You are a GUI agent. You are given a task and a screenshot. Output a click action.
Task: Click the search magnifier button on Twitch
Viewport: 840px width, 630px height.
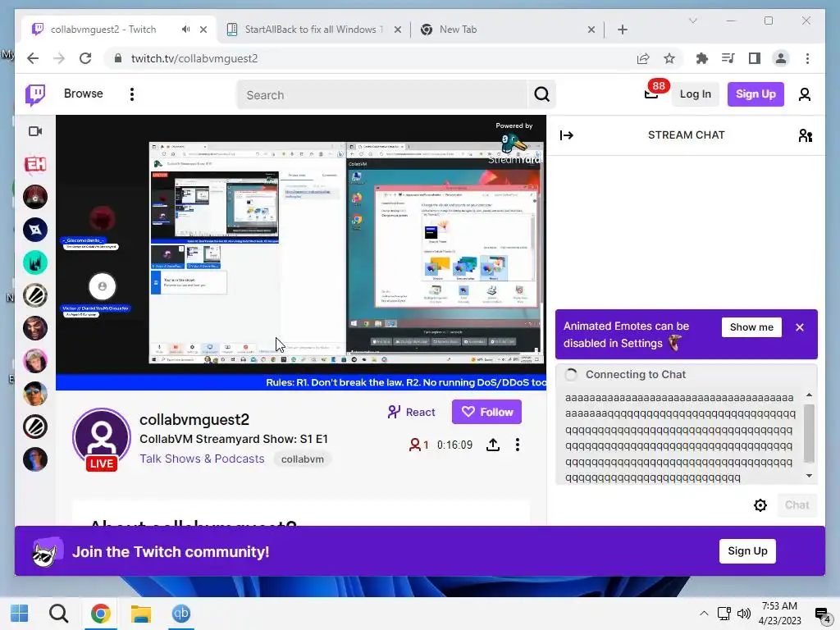(541, 95)
